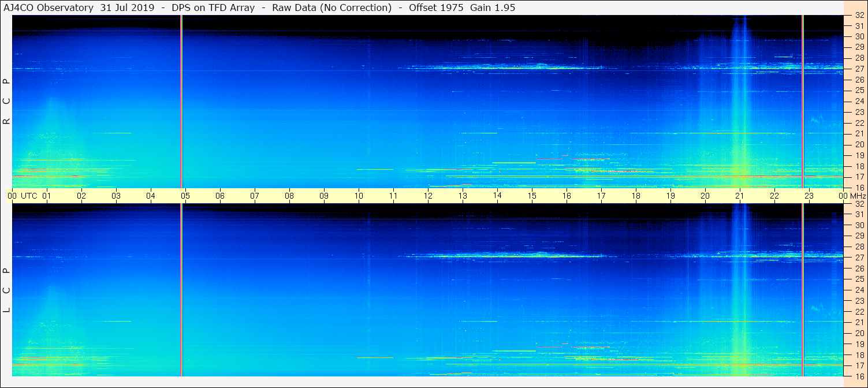This screenshot has height=388, width=868.
Task: Click the 10 hour mark on UTC axis
Action: (x=359, y=196)
